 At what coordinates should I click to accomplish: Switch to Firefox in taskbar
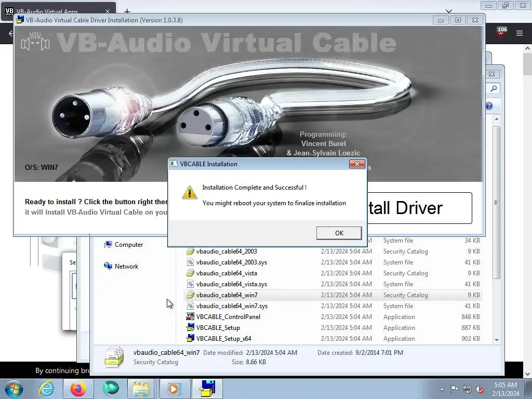pyautogui.click(x=78, y=389)
